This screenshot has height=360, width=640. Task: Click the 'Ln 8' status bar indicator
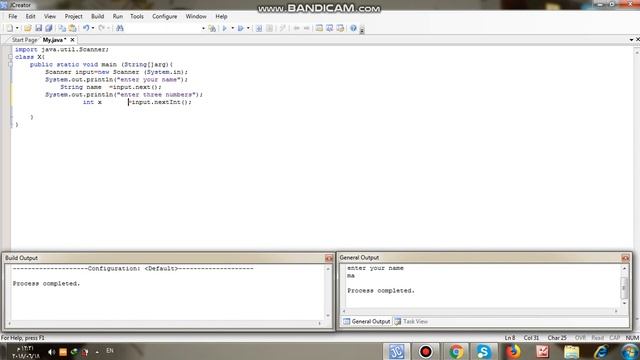(x=510, y=338)
